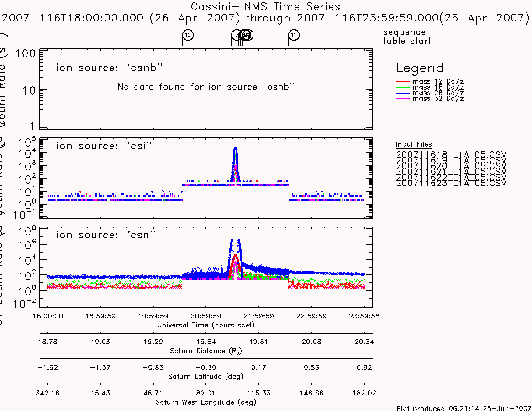This screenshot has height=411, width=532.
Task: Click the 'Saturn Latitude (deg)' axis label
Action: coord(206,376)
